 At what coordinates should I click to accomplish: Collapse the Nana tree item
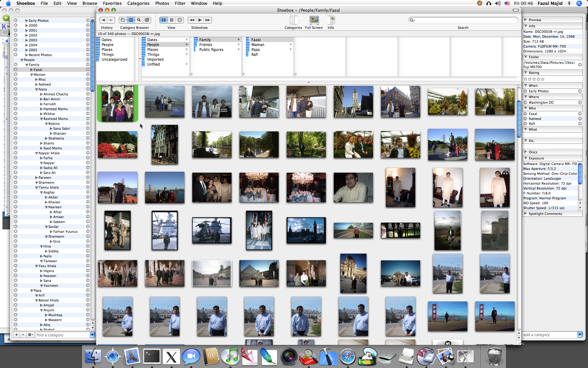coord(37,89)
